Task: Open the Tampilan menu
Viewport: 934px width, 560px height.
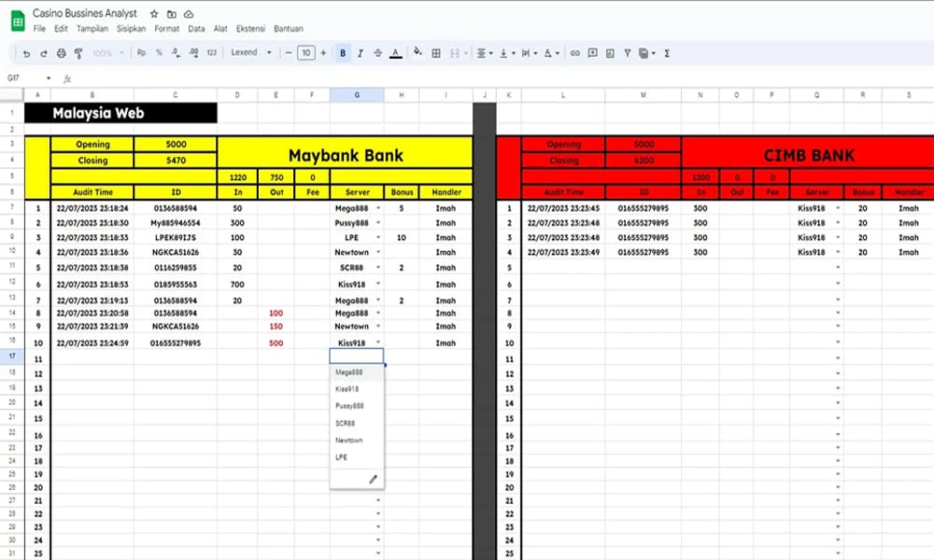Action: [x=92, y=29]
